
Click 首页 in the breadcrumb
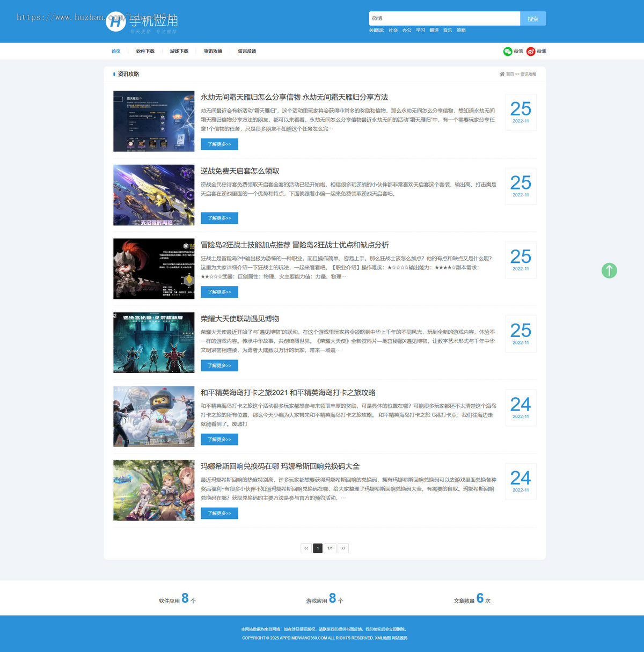[510, 74]
